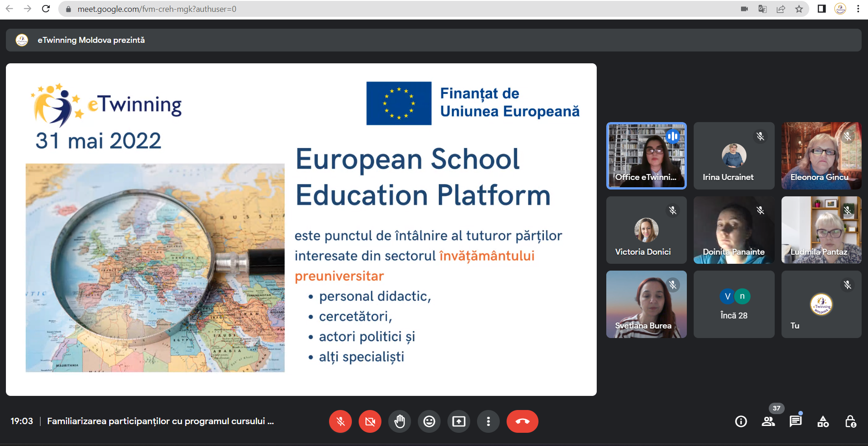868x446 pixels.
Task: Open camera permission icon in address bar
Action: 745,9
